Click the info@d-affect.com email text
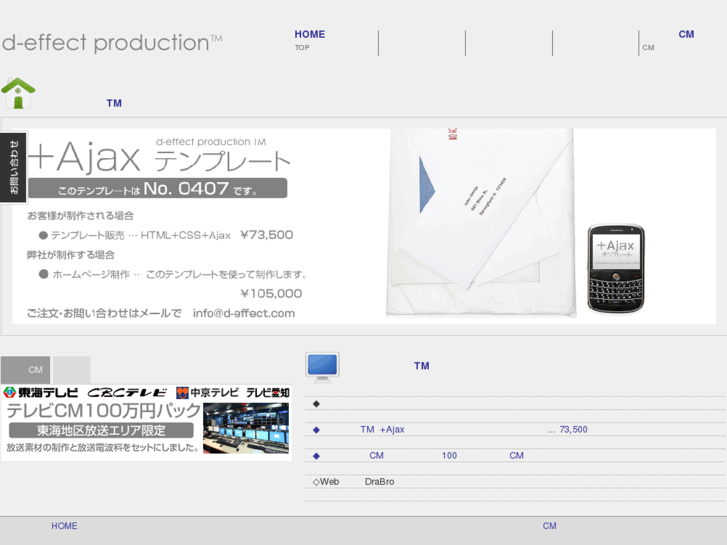Viewport: 727px width, 545px height. [244, 313]
